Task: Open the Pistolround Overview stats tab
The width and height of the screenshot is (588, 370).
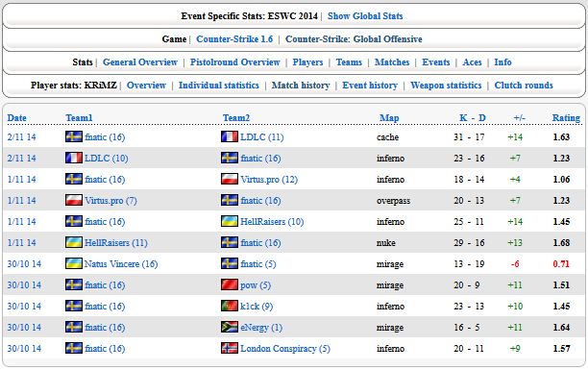Action: [234, 62]
